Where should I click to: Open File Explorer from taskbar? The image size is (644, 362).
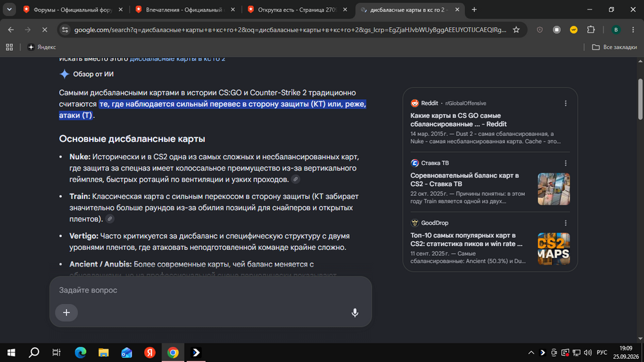104,352
